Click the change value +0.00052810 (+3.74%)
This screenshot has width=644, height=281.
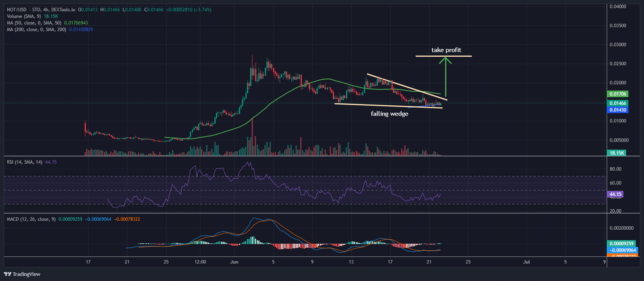coord(189,10)
